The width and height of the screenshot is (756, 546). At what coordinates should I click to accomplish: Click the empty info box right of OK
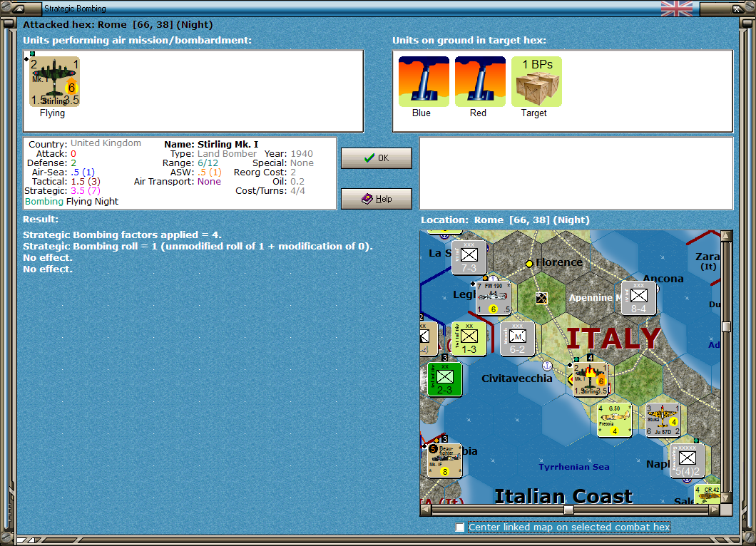click(x=577, y=173)
